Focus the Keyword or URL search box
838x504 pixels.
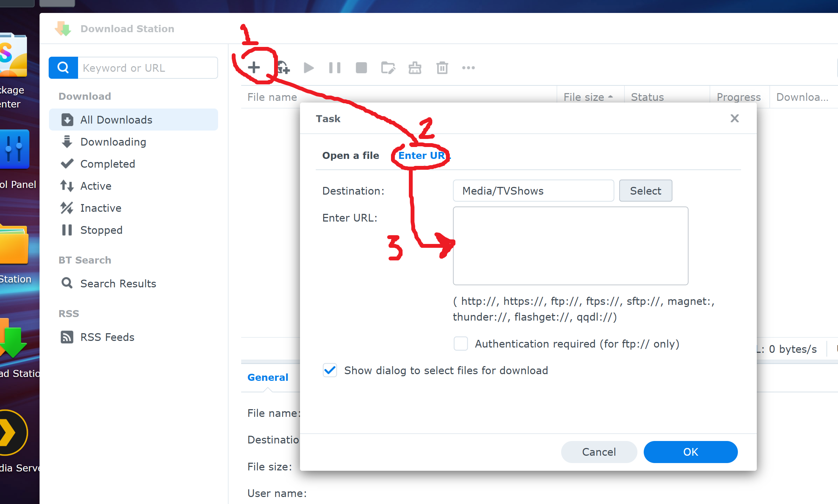point(148,68)
